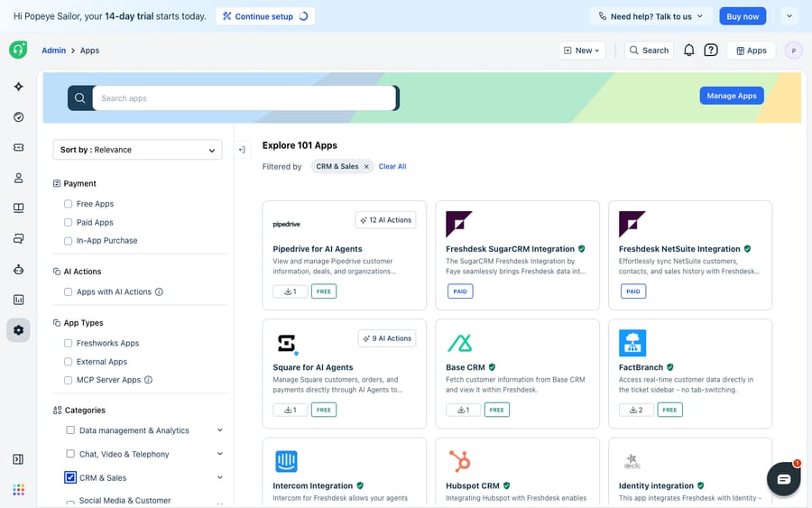Click the Manage Apps button

(731, 96)
